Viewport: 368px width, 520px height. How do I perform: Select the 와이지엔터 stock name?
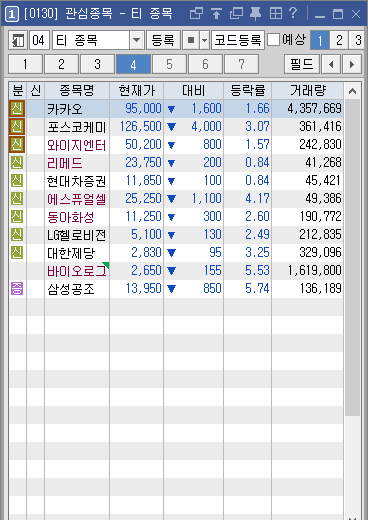tap(76, 145)
